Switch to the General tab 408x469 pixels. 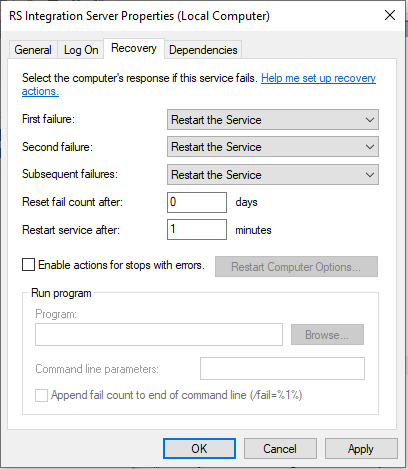point(33,50)
